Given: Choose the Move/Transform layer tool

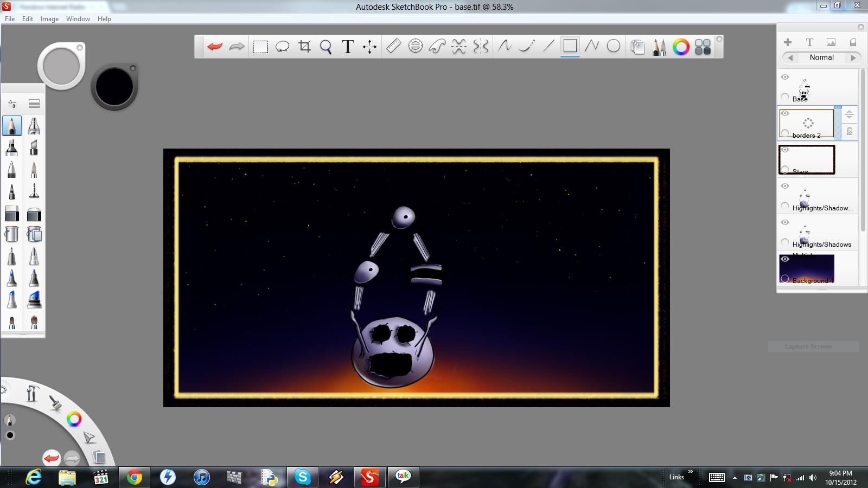Looking at the screenshot, I should (x=370, y=47).
